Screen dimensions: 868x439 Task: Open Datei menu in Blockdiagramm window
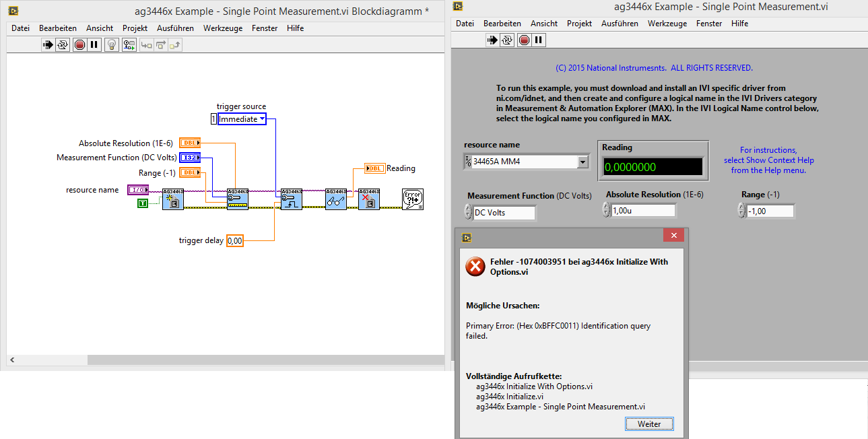tap(21, 28)
